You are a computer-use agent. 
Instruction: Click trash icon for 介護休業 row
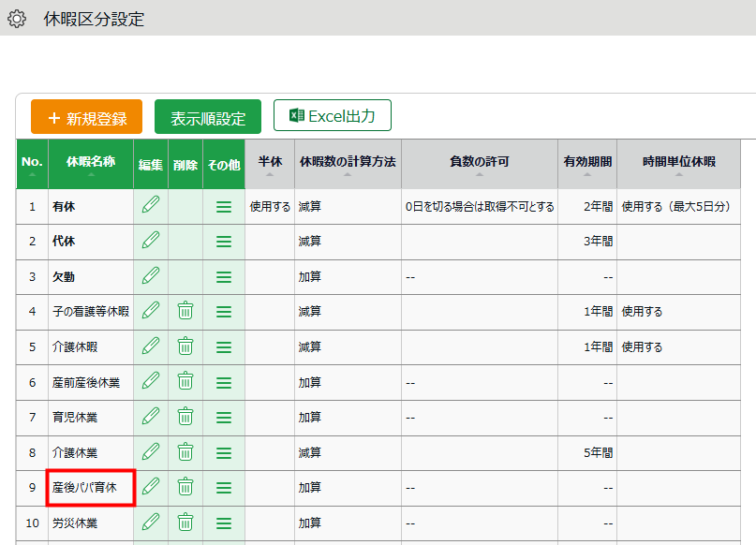[185, 452]
